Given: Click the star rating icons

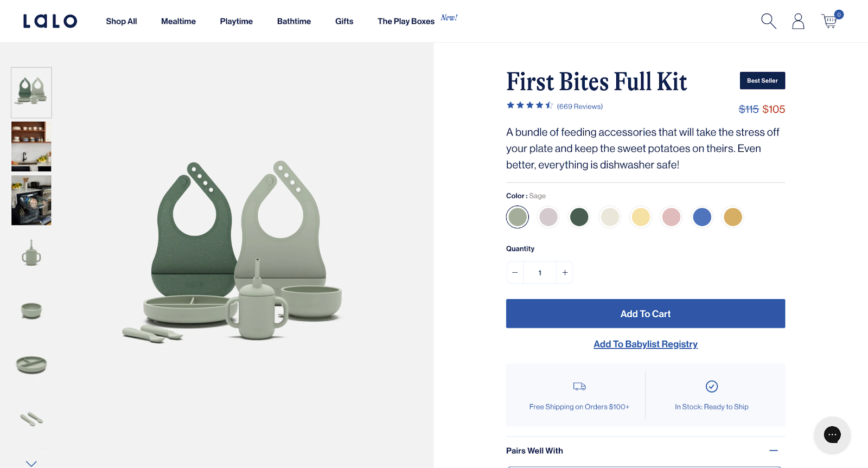Looking at the screenshot, I should [x=529, y=106].
